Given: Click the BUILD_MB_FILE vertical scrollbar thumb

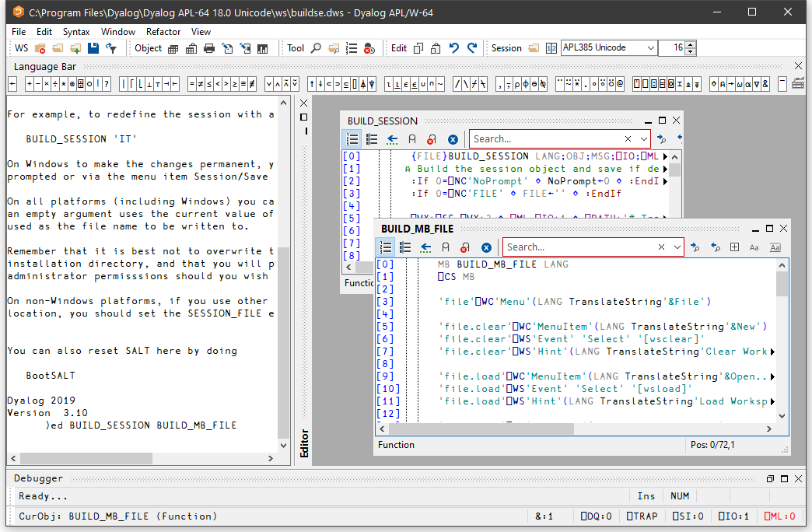Looking at the screenshot, I should click(782, 282).
